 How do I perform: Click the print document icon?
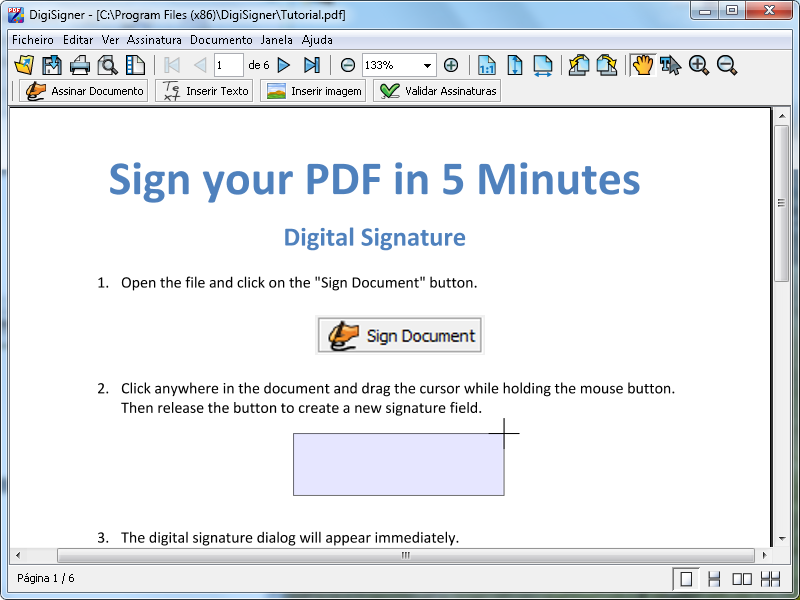click(x=80, y=65)
